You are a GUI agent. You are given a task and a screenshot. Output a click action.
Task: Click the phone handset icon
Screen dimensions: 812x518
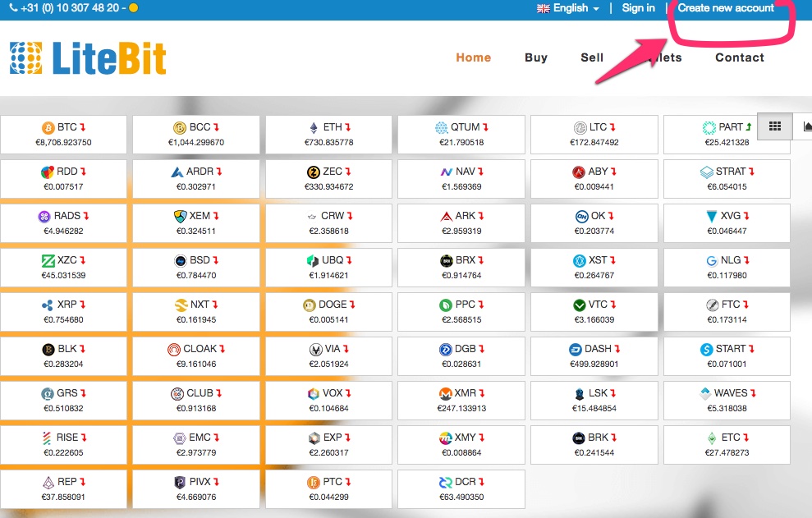(13, 7)
